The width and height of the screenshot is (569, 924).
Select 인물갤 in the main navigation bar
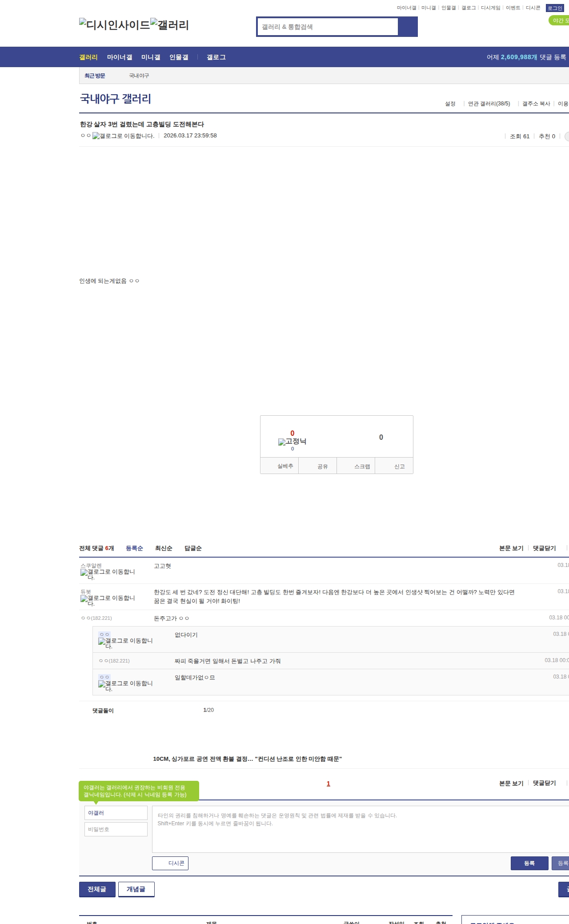tap(179, 57)
